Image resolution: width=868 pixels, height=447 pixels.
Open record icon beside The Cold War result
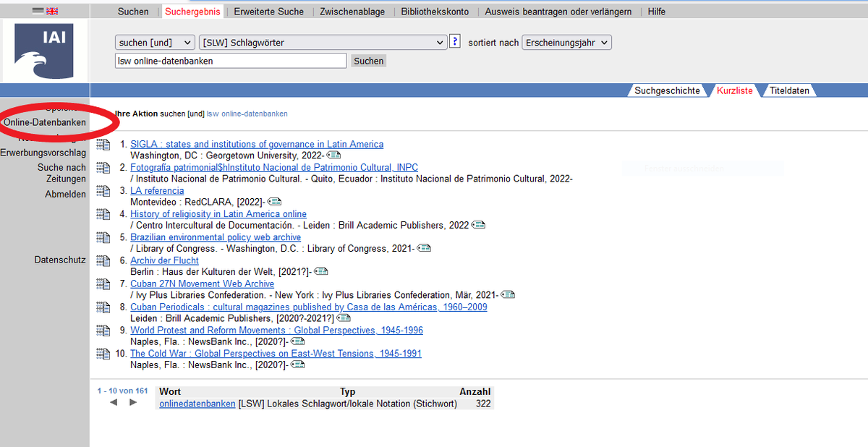click(103, 354)
